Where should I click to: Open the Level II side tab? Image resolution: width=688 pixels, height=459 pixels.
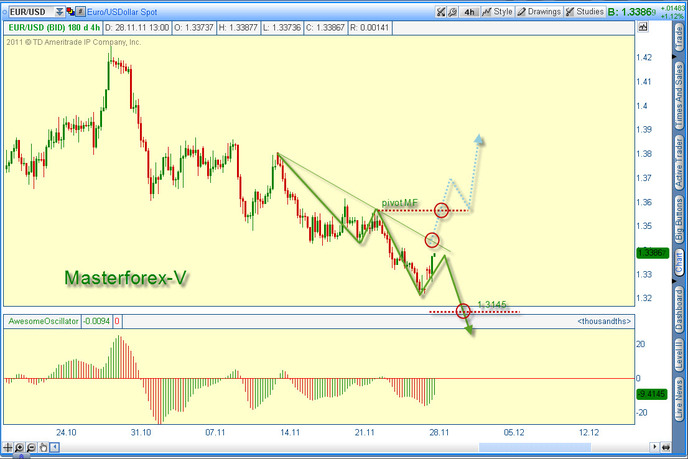[x=679, y=355]
